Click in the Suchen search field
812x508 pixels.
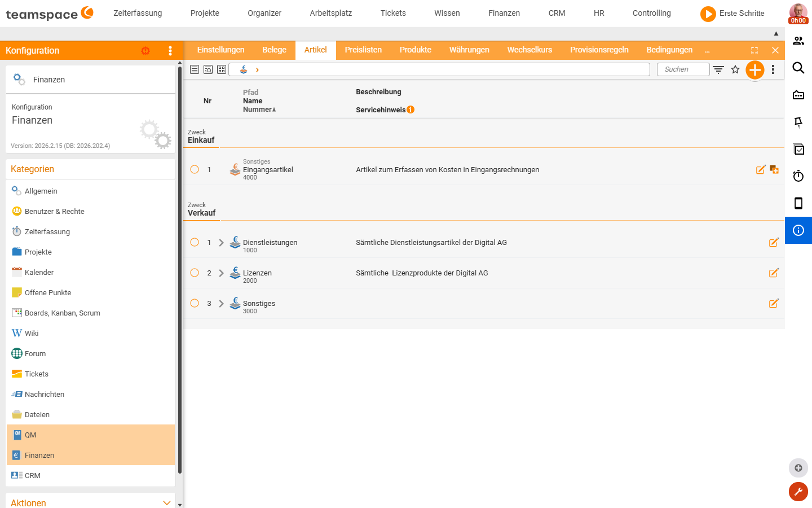pyautogui.click(x=683, y=69)
